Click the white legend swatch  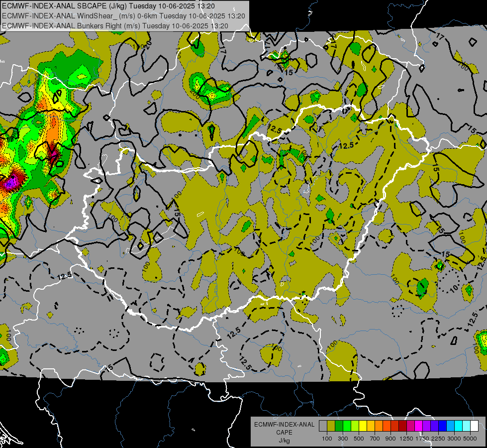(x=475, y=426)
